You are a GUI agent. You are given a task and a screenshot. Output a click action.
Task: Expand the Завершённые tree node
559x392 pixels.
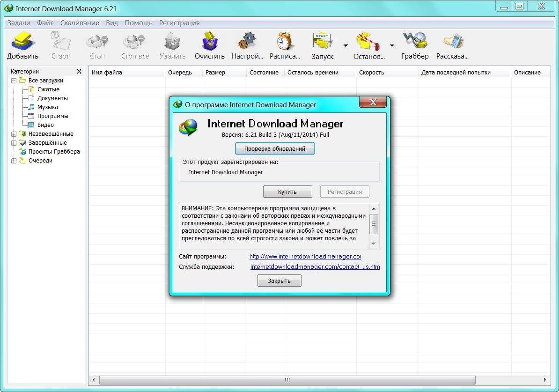click(14, 143)
